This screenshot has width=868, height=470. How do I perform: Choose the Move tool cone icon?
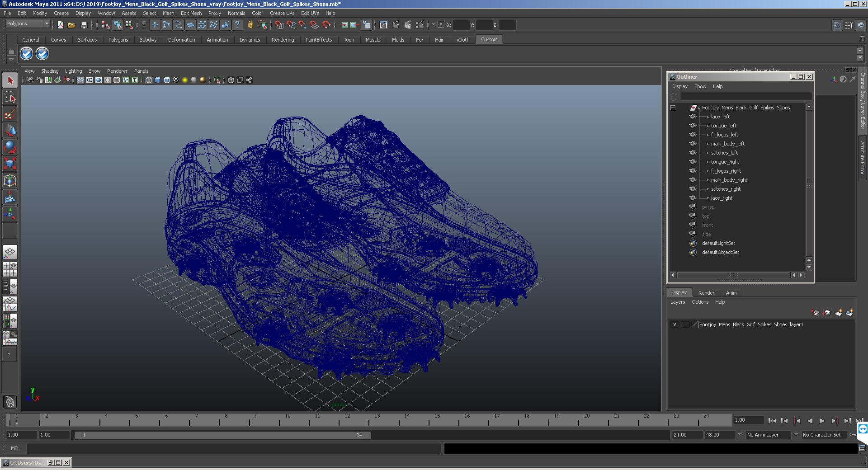coord(10,131)
